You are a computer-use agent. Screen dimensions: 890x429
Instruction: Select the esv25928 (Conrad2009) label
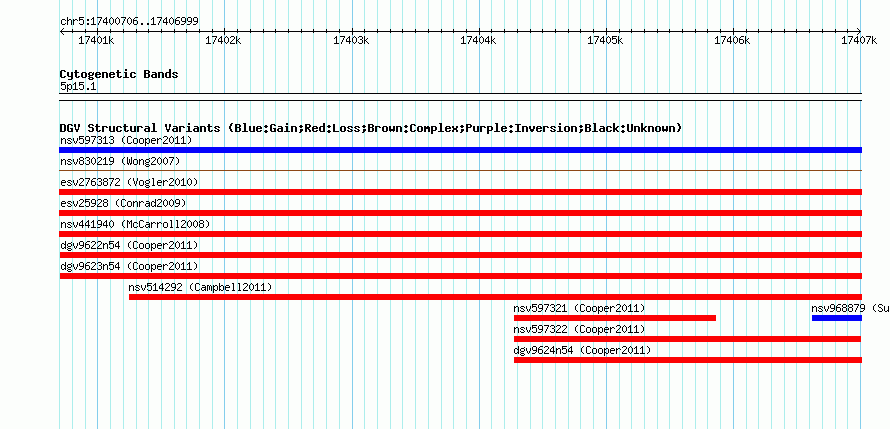(x=123, y=203)
